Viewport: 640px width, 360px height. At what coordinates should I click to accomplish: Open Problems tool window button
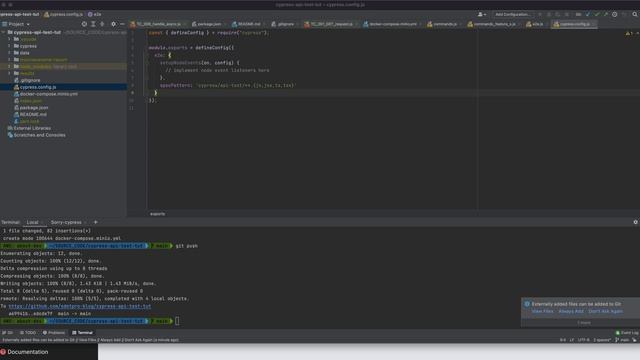click(54, 333)
